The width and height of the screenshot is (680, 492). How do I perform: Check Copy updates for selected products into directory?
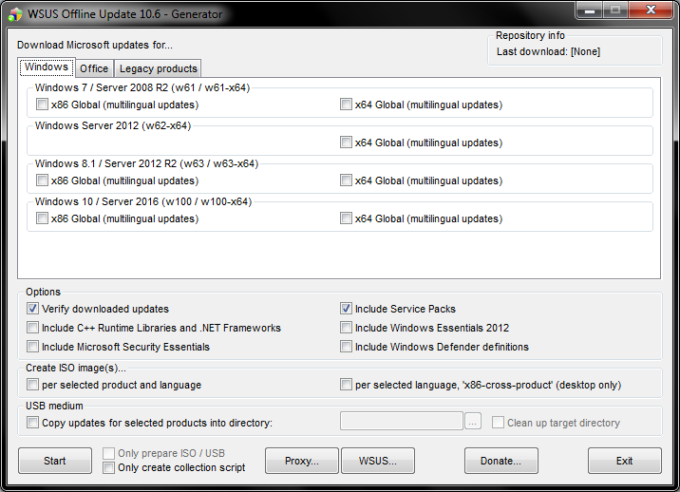click(33, 423)
